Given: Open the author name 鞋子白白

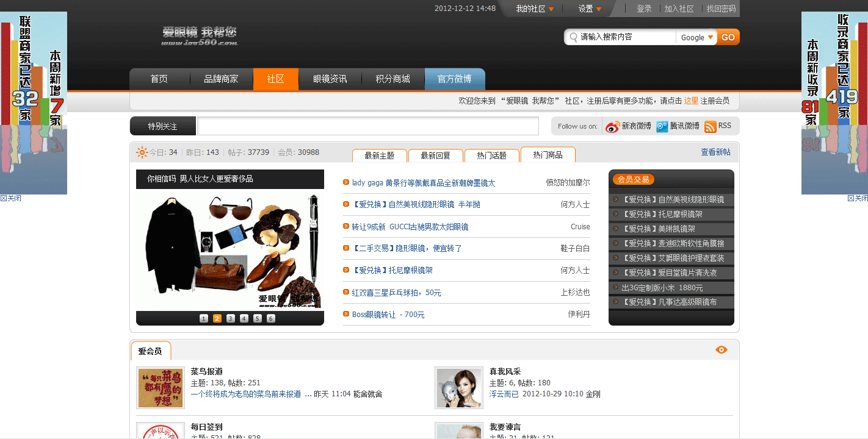Looking at the screenshot, I should [x=576, y=248].
